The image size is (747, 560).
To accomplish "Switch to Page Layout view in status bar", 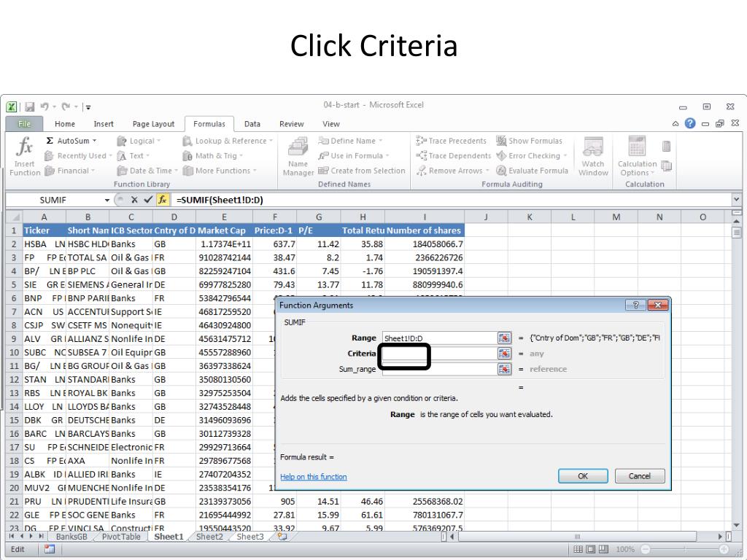I will 591,550.
